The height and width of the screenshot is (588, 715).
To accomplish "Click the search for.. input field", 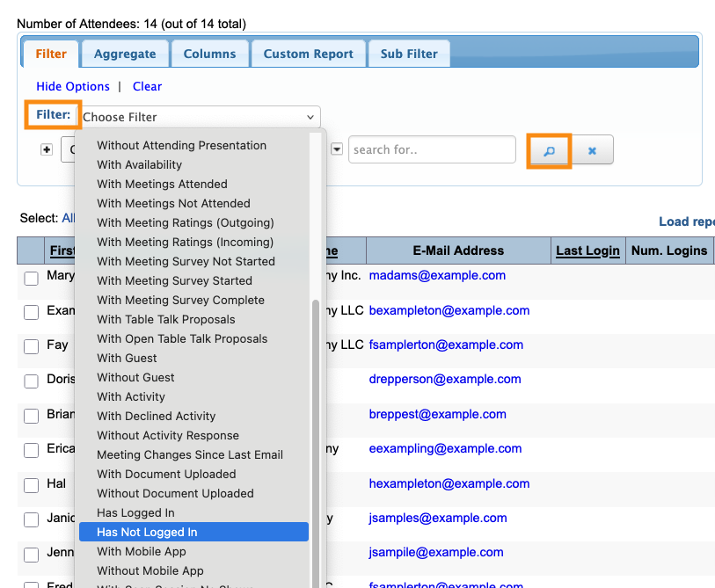I will point(432,149).
